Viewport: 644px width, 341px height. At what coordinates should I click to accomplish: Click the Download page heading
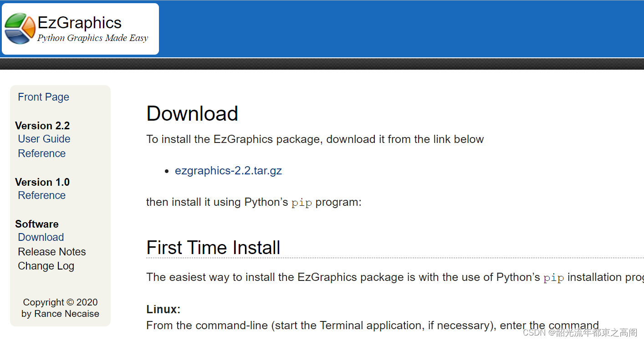(192, 113)
